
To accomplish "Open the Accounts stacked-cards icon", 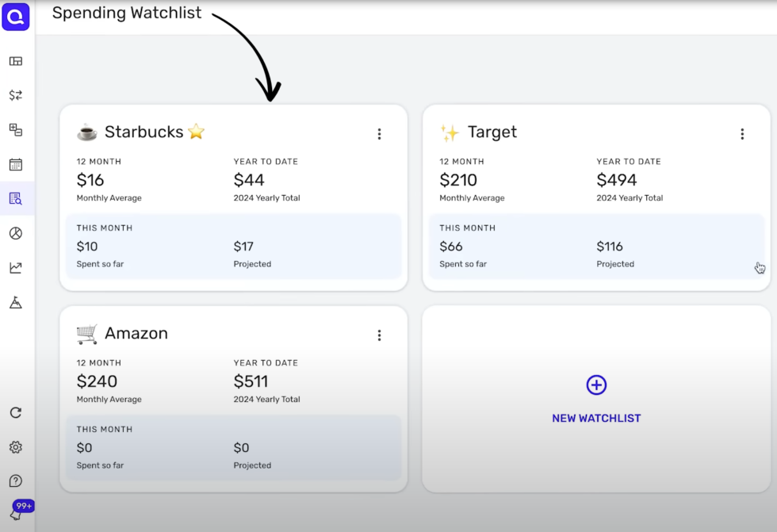I will pos(16,129).
